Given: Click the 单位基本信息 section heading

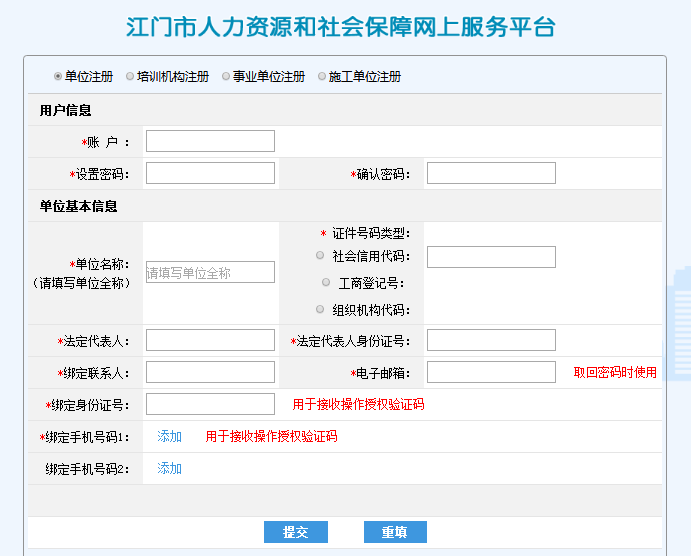Looking at the screenshot, I should [78, 206].
